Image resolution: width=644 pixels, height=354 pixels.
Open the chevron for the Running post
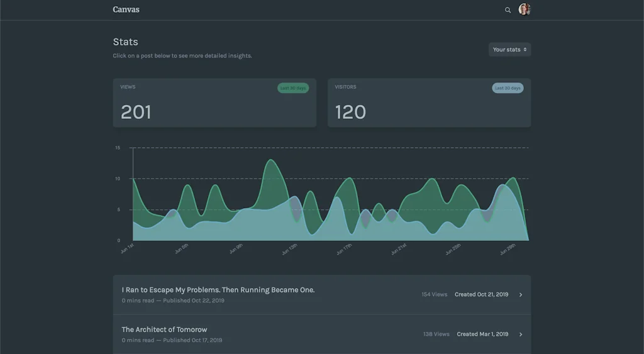click(521, 295)
